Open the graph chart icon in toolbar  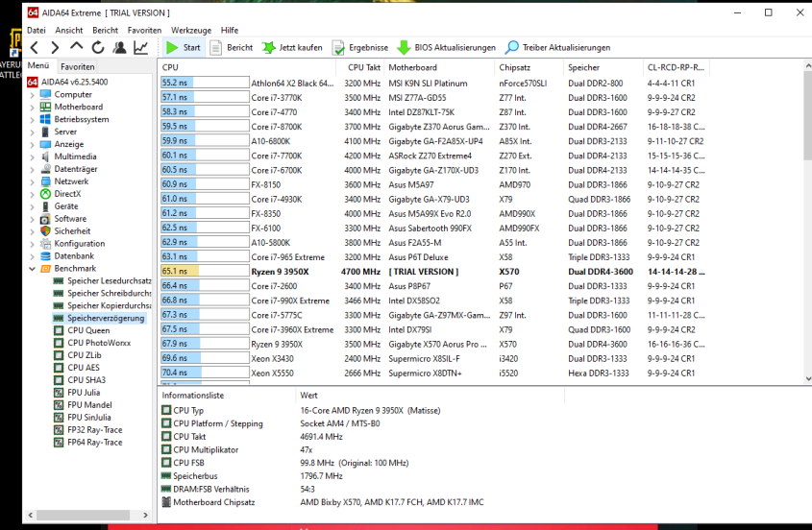(x=140, y=48)
